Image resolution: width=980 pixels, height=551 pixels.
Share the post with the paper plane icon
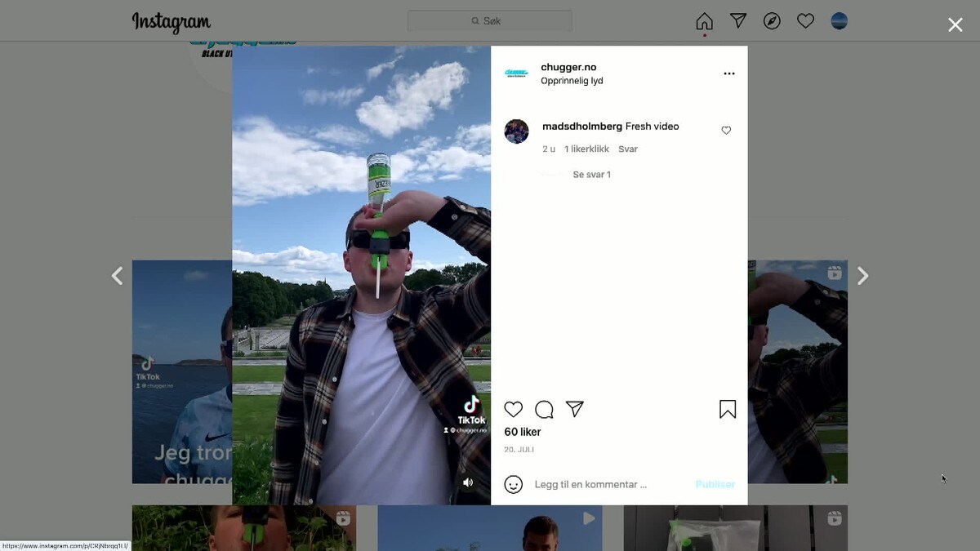(x=575, y=409)
